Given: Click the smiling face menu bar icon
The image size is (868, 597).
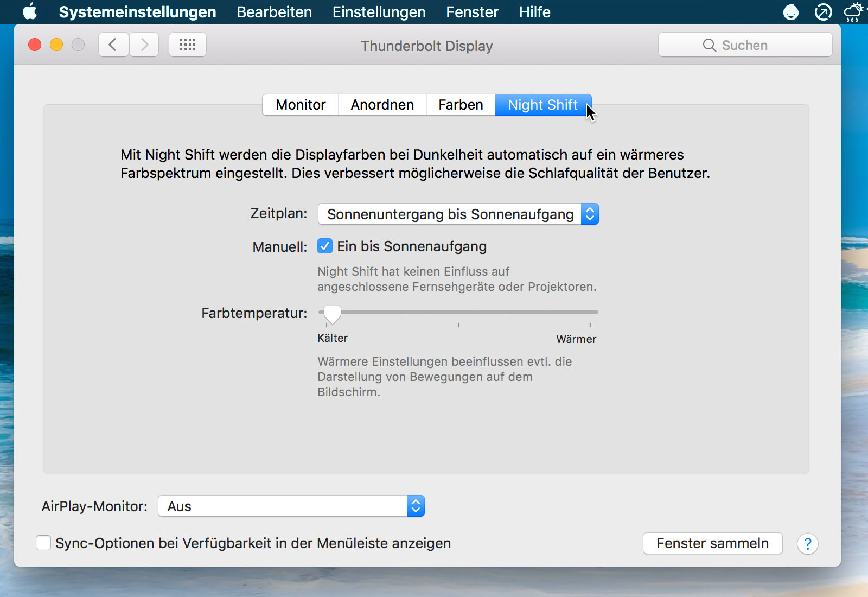Looking at the screenshot, I should coord(791,12).
